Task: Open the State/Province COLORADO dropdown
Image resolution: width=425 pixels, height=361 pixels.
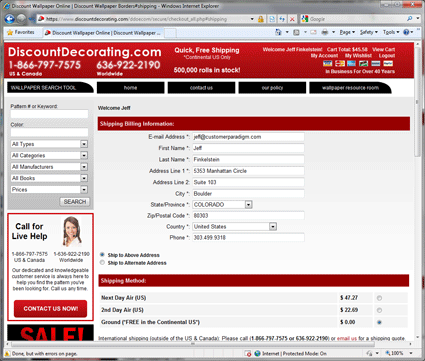Action: pos(222,205)
